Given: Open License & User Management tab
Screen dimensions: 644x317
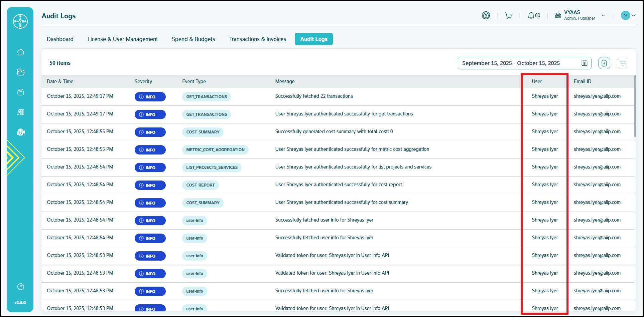Looking at the screenshot, I should click(x=122, y=39).
